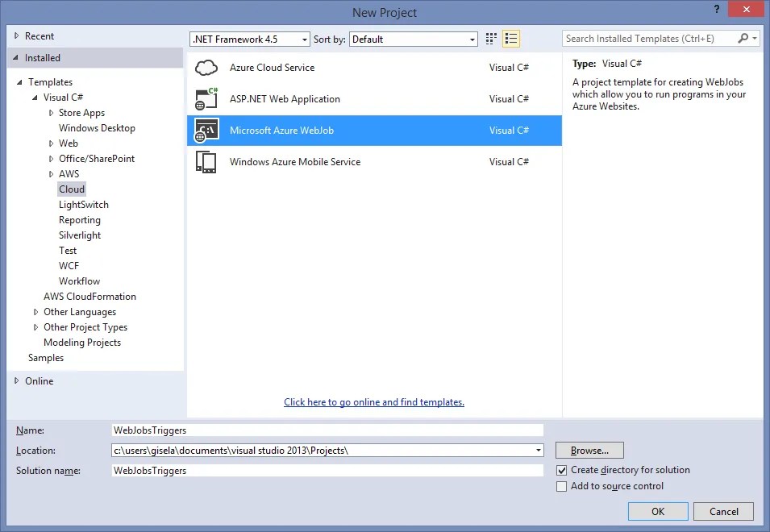The height and width of the screenshot is (532, 770).
Task: Expand the Office/SharePoint node arrow
Action: pyautogui.click(x=51, y=159)
